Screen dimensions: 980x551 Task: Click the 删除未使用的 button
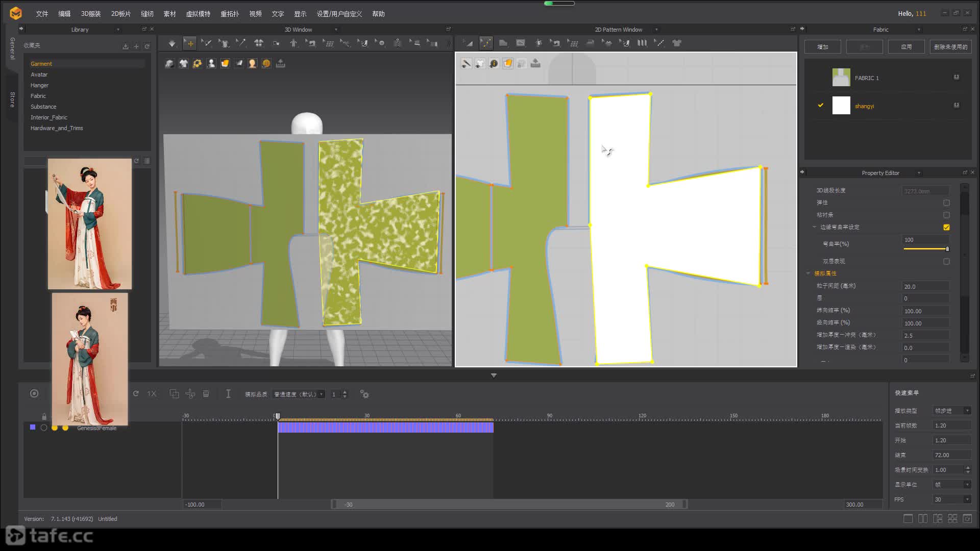[950, 46]
